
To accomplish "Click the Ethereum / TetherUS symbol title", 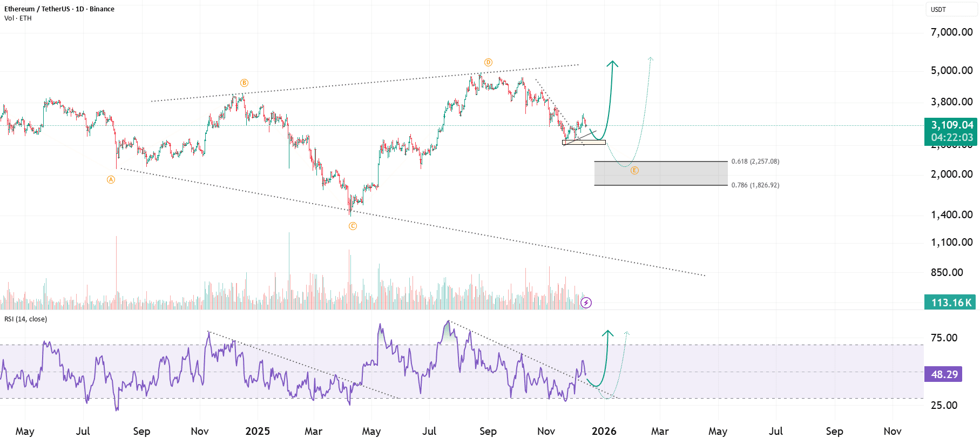I will (59, 9).
